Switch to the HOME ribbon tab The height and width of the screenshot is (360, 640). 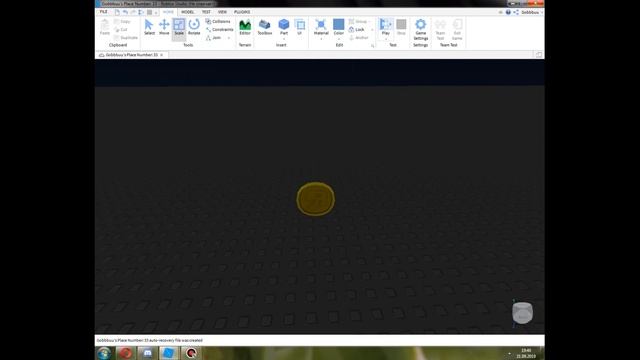pyautogui.click(x=168, y=12)
